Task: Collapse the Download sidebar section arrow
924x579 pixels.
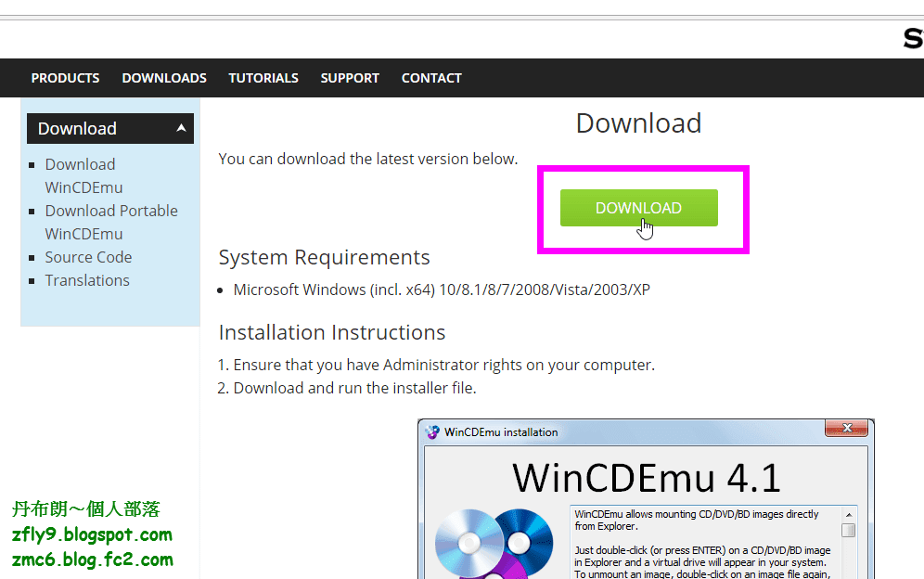Action: (182, 128)
